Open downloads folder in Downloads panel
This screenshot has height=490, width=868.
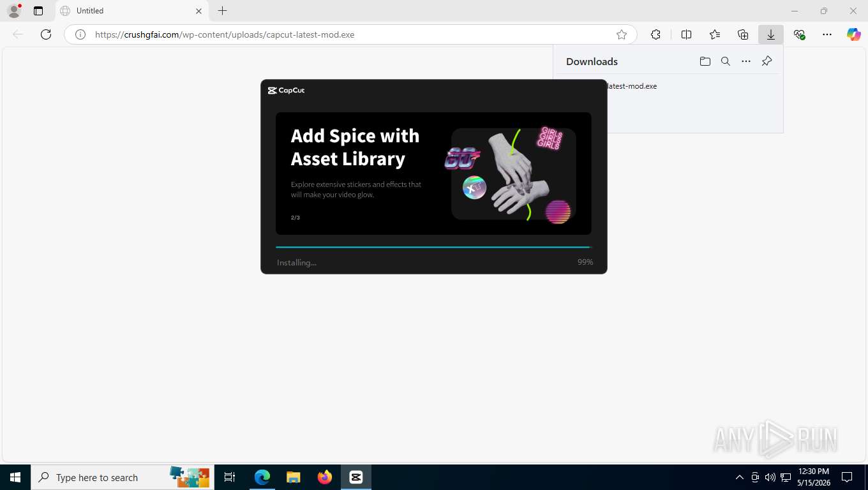(x=705, y=61)
